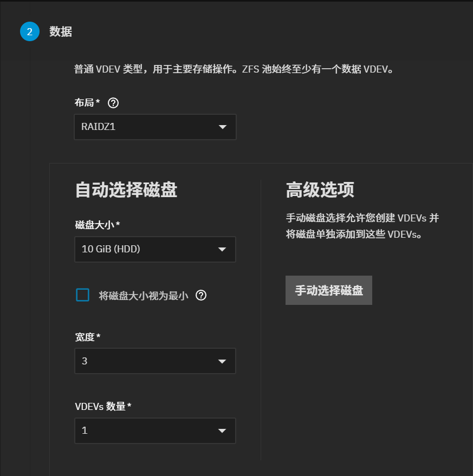Screen dimensions: 473x476
Task: Click the arrow icon in the 10 GiB (HDD) field
Action: 222,250
